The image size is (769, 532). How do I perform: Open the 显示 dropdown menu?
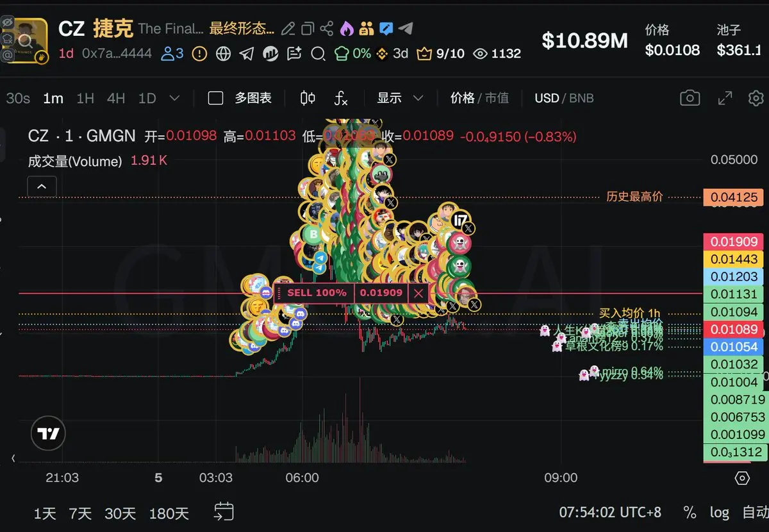[x=400, y=98]
